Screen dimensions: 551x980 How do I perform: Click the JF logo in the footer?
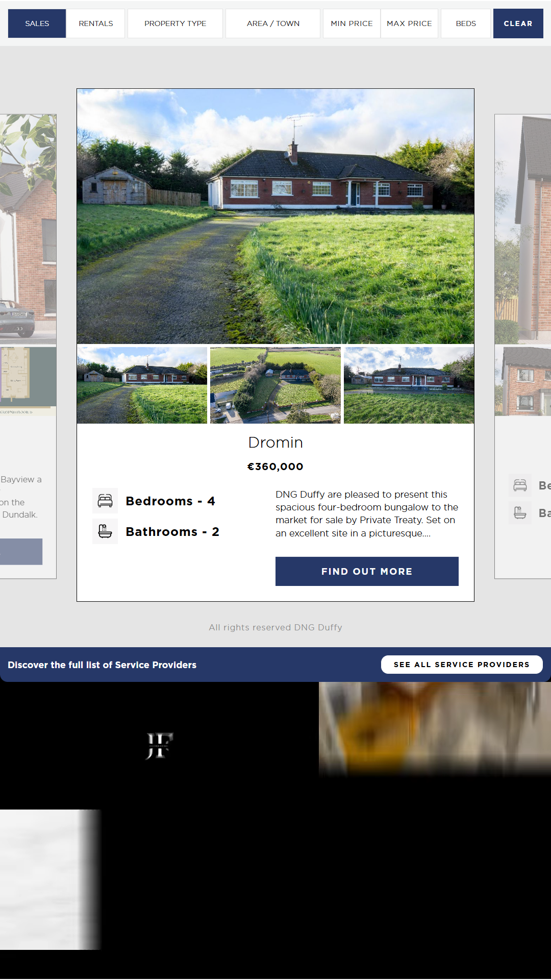click(x=160, y=746)
